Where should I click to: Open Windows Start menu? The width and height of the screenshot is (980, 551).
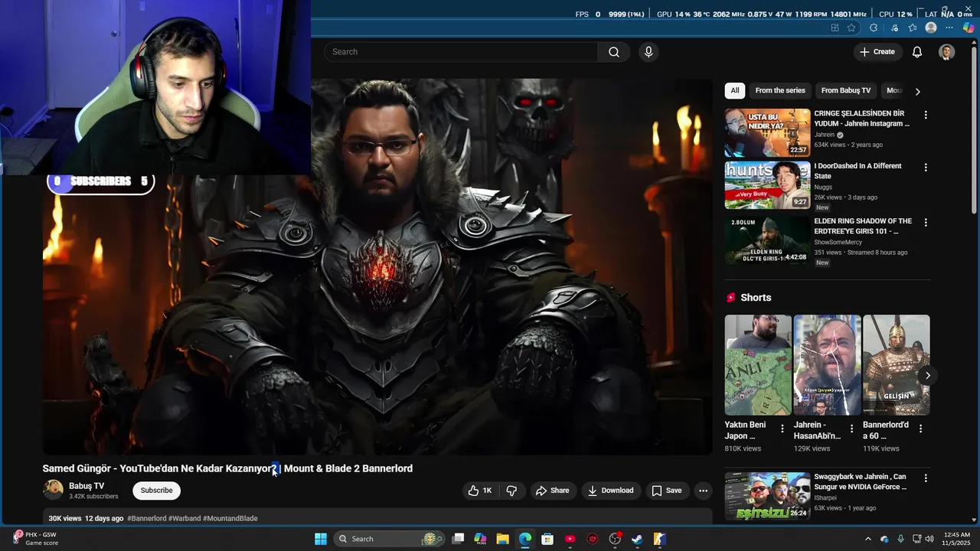[x=321, y=539]
